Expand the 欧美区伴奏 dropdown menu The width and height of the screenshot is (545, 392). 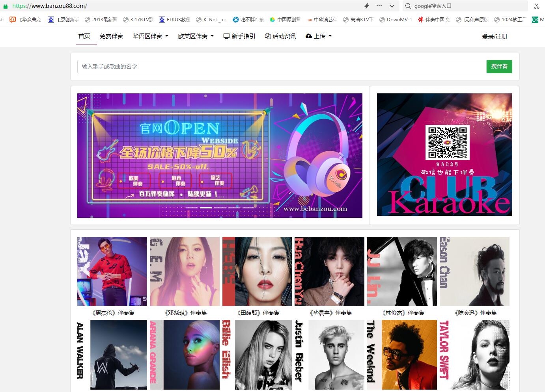(196, 36)
